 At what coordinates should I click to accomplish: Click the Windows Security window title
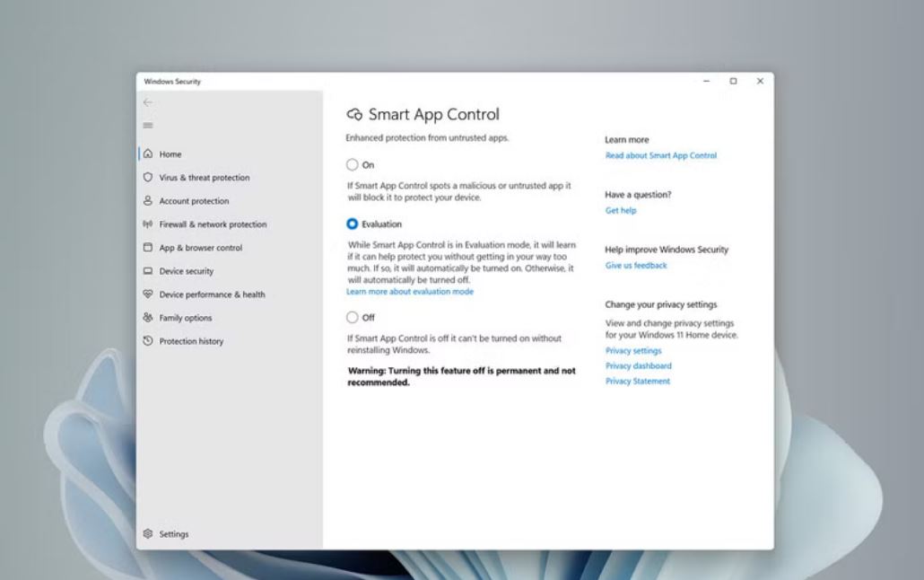(x=172, y=82)
